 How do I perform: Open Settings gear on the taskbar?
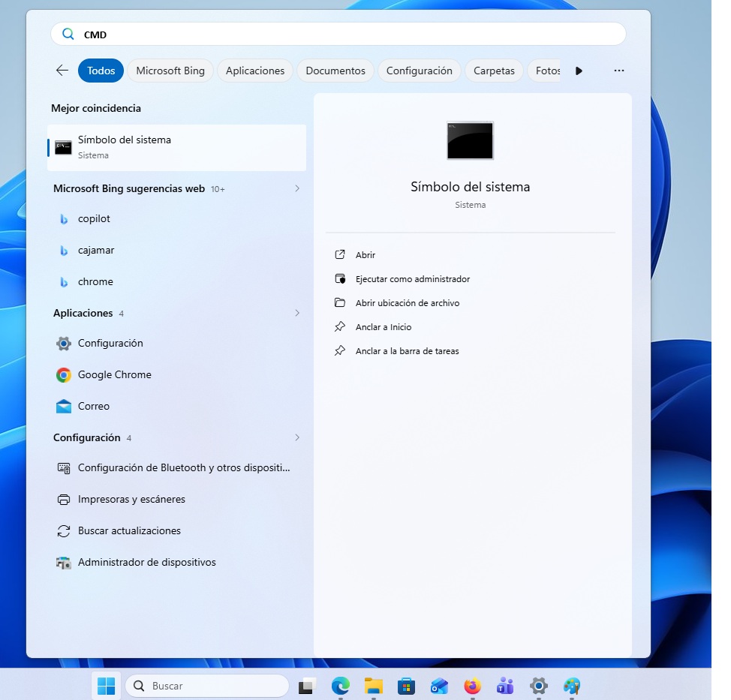coord(538,686)
